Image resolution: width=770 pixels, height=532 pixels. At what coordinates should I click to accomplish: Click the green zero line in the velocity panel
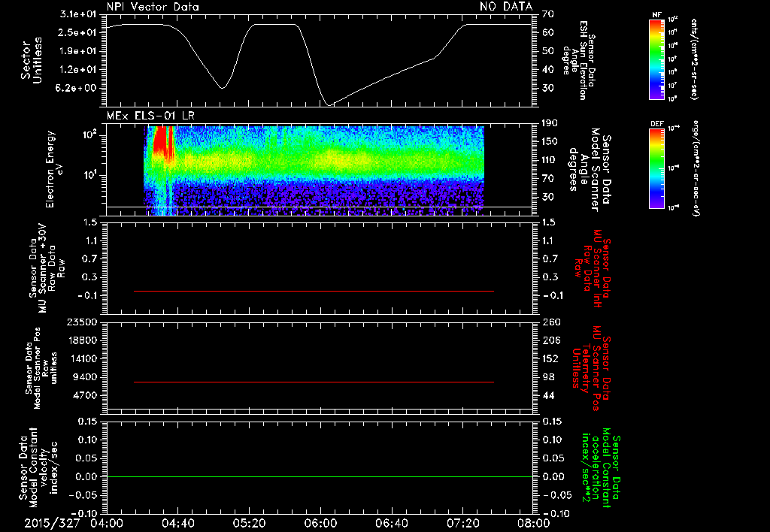pyautogui.click(x=319, y=476)
